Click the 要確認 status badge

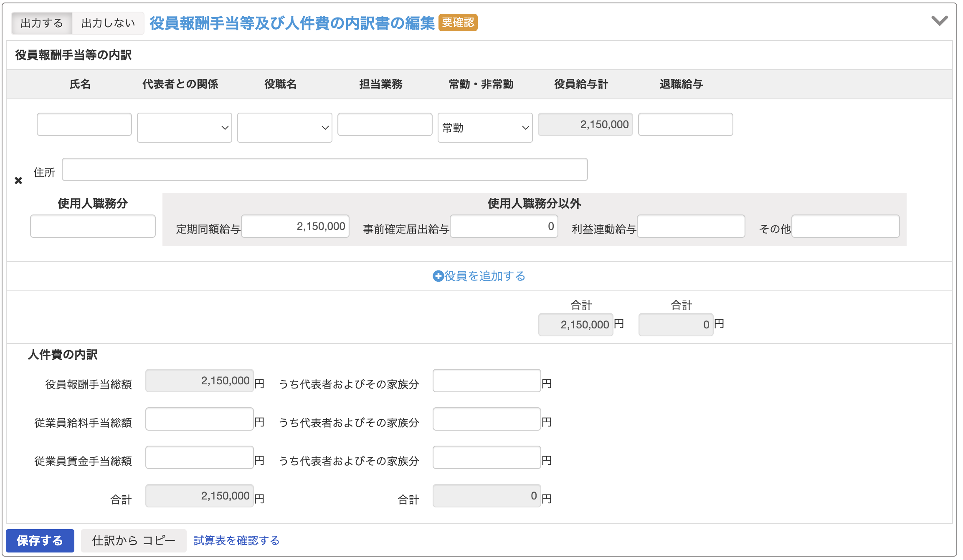(x=458, y=23)
